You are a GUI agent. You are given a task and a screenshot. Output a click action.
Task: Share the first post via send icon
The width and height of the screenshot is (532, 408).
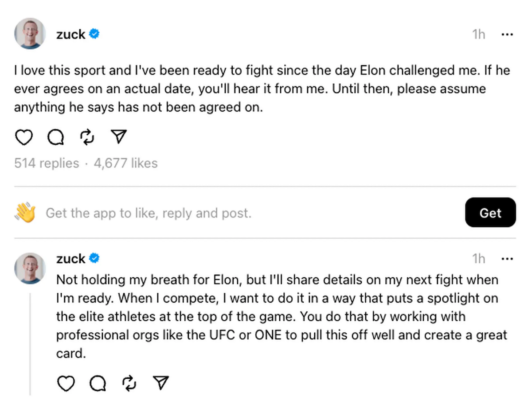tap(119, 137)
